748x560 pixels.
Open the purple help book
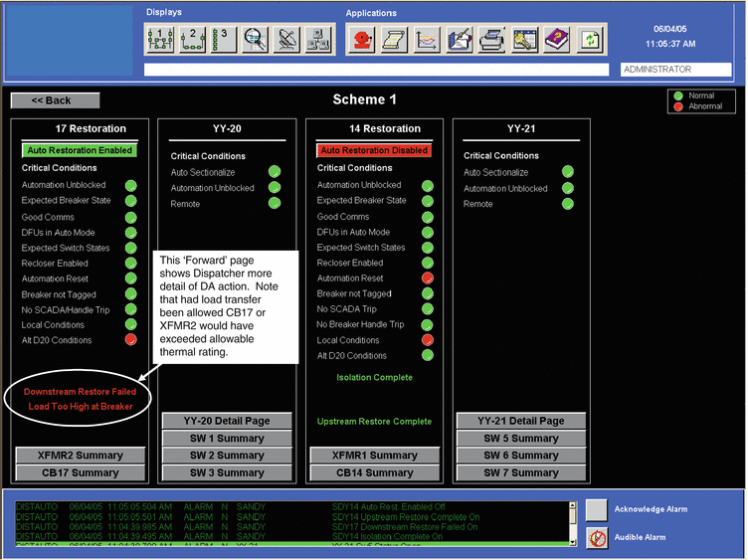[x=557, y=41]
